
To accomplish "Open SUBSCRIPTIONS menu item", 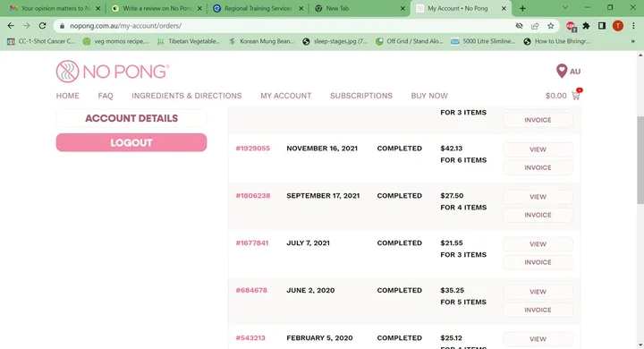I will (x=361, y=96).
